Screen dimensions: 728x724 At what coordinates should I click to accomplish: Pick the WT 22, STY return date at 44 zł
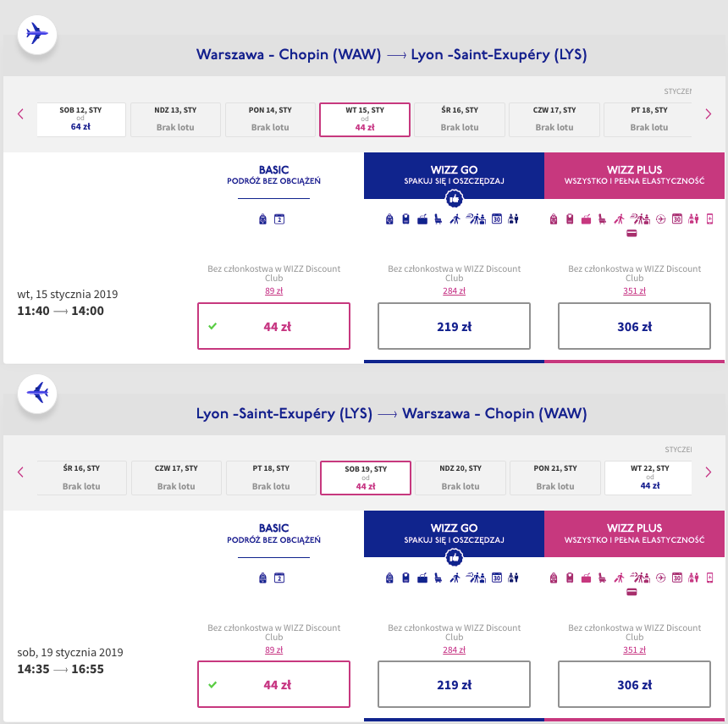(649, 478)
